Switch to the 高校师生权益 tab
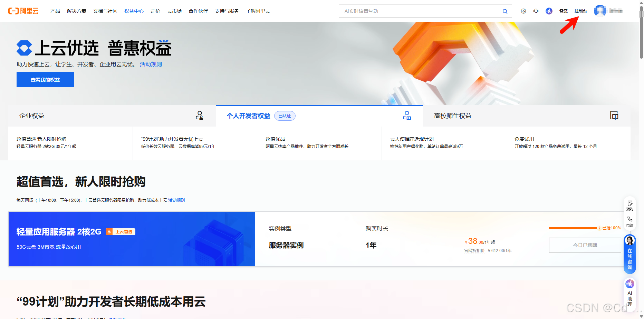Viewport: 644px width, 319px height. [527, 116]
